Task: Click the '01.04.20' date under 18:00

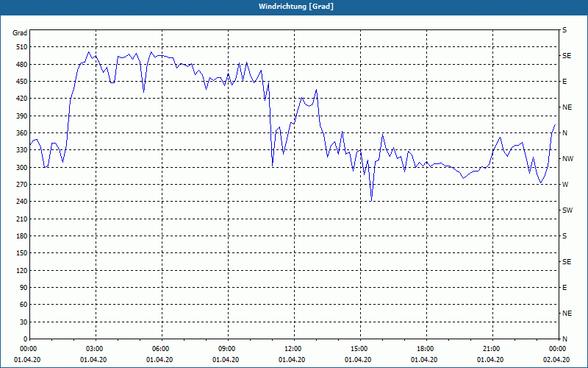Action: pyautogui.click(x=424, y=360)
